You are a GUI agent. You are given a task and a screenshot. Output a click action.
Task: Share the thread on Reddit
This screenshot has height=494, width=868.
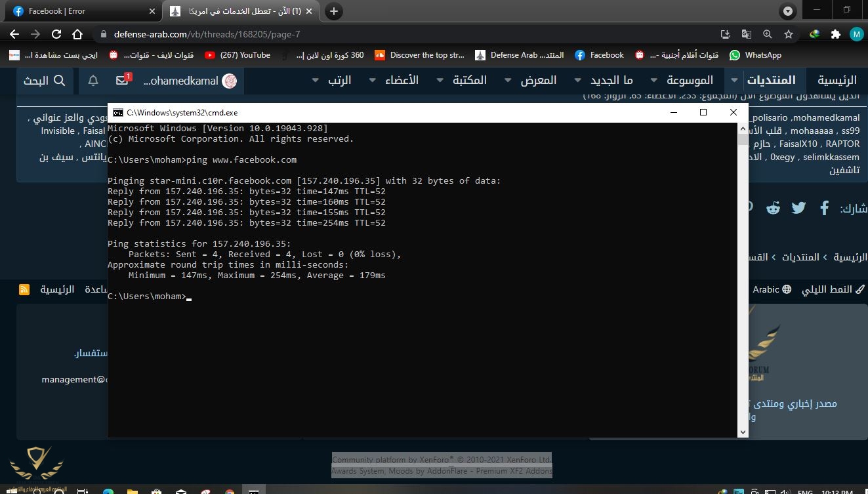[774, 208]
